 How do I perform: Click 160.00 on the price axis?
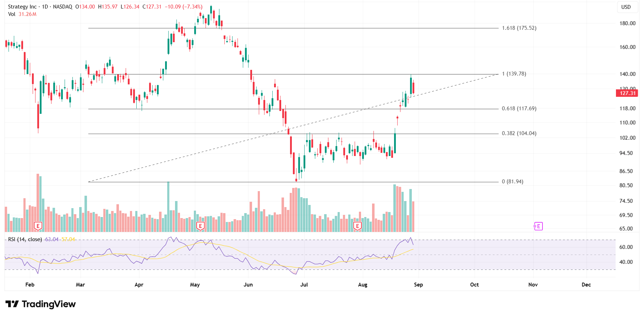tap(627, 47)
